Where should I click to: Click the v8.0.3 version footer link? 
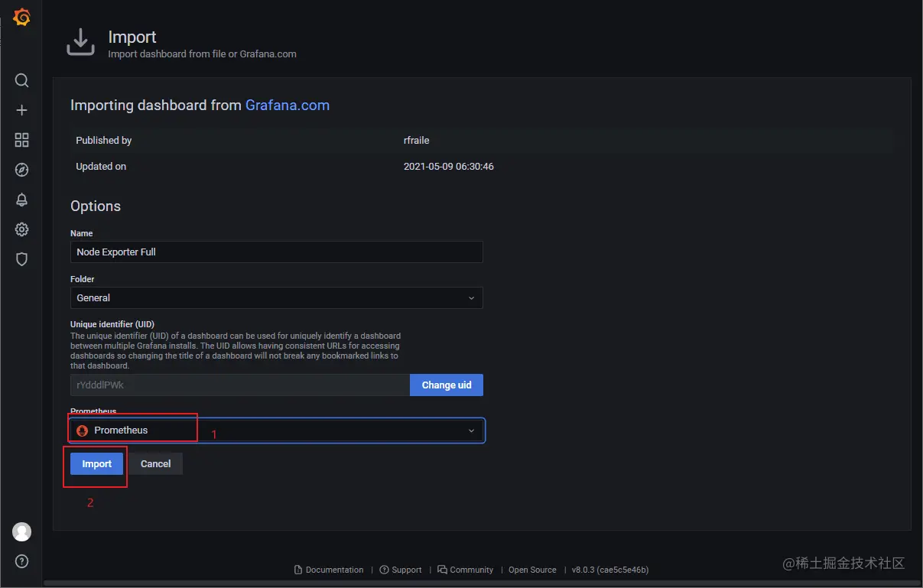point(610,570)
